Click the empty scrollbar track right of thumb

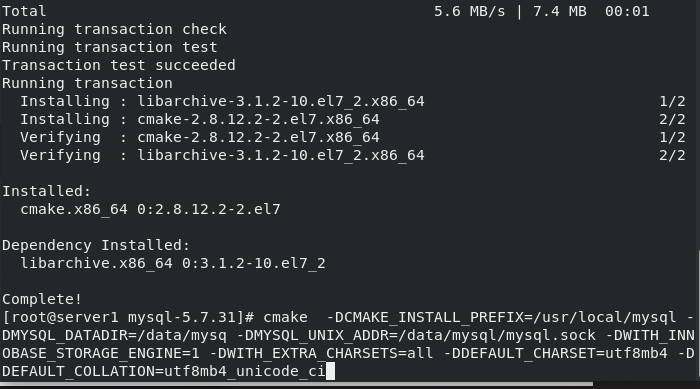coord(646,384)
